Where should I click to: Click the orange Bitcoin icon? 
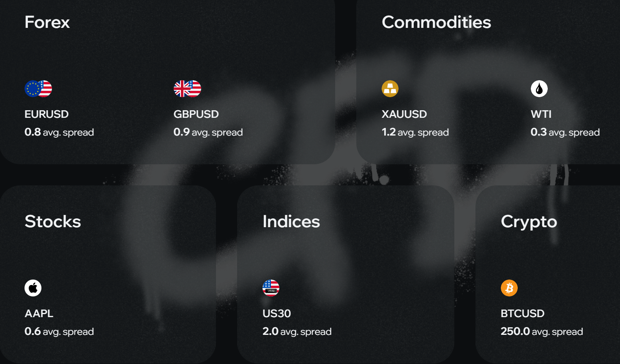pyautogui.click(x=509, y=288)
